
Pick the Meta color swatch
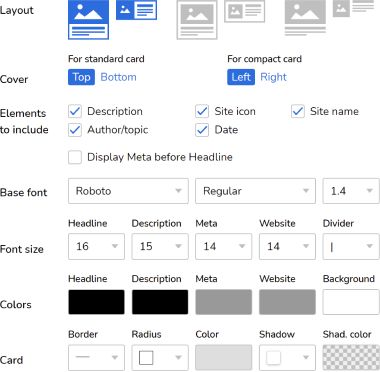click(x=224, y=302)
